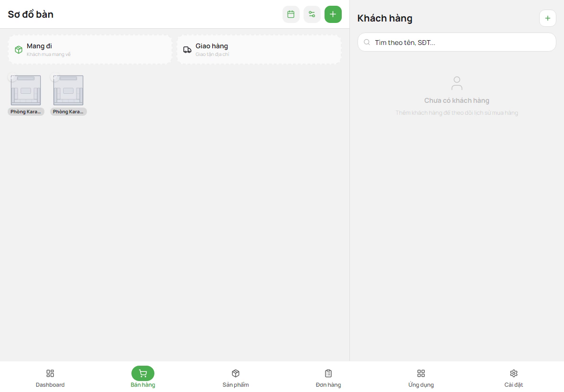Click the green plus button to add table

[333, 14]
